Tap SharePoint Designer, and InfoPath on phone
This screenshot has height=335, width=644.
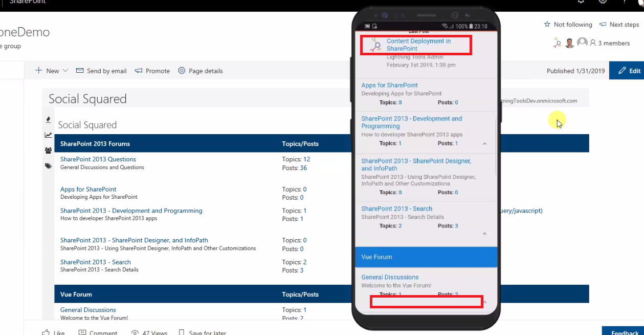(416, 164)
